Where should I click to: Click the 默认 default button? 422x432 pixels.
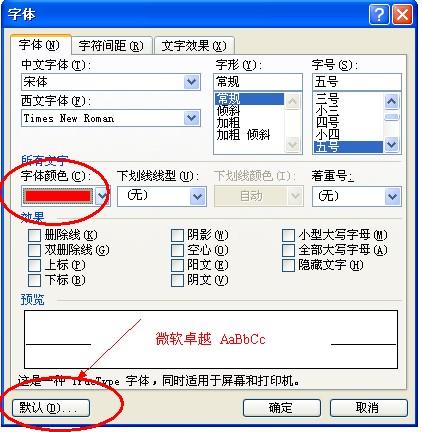tap(51, 407)
